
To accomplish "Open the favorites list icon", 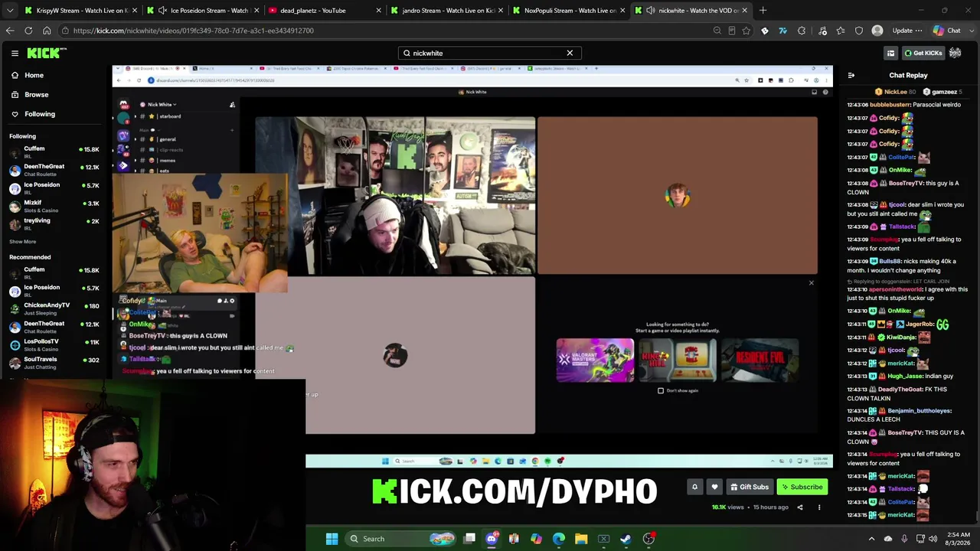I will (841, 31).
